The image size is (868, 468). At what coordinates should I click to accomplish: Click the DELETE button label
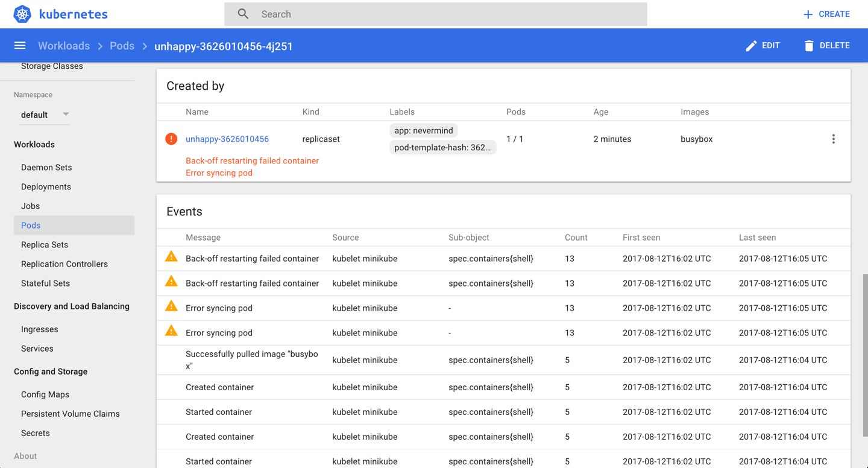(835, 46)
